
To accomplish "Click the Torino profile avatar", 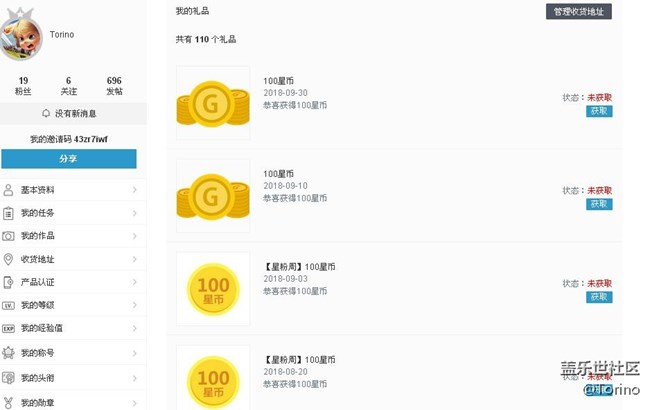I will tap(23, 35).
